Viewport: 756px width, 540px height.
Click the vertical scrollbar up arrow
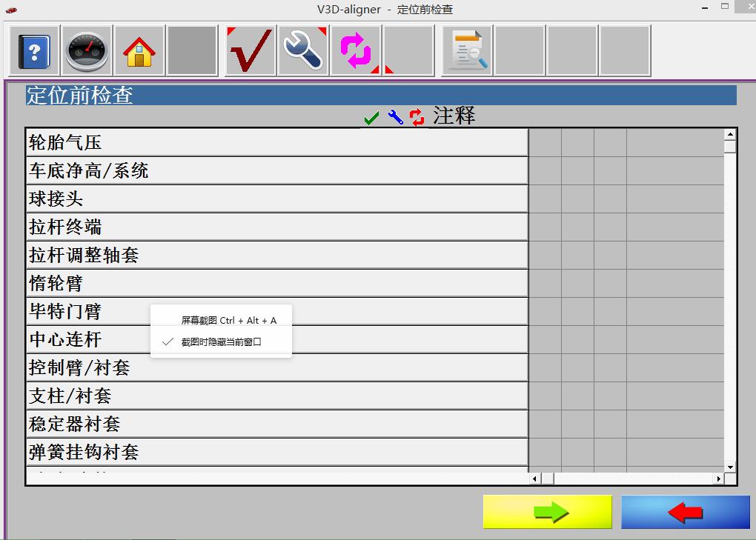[730, 135]
